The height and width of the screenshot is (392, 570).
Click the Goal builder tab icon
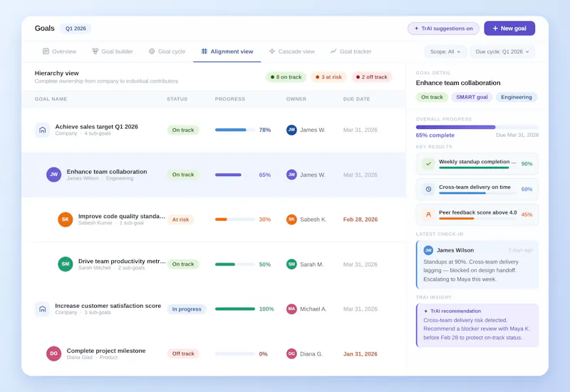95,51
